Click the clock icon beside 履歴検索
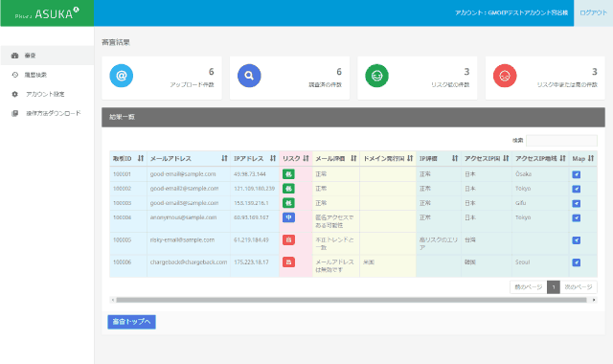613x364 pixels. [x=15, y=75]
